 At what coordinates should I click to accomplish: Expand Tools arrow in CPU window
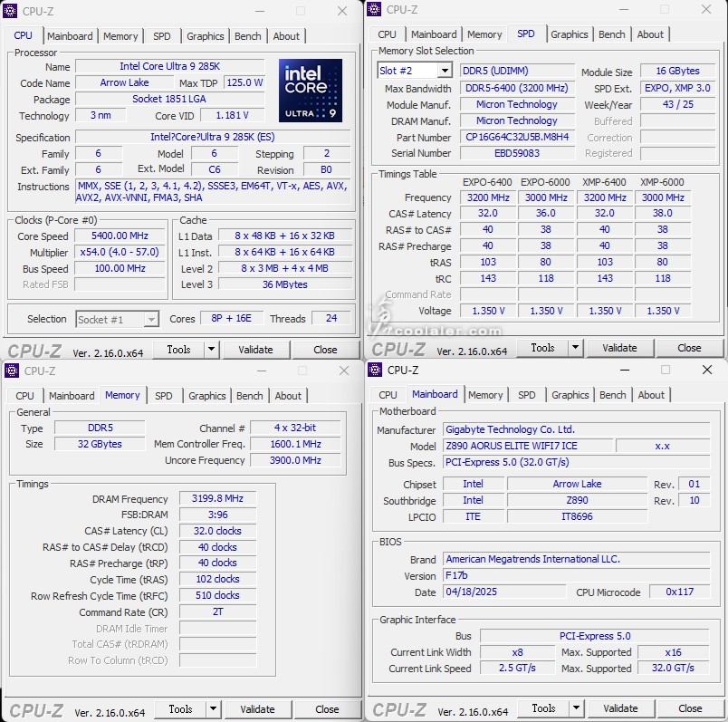(211, 350)
